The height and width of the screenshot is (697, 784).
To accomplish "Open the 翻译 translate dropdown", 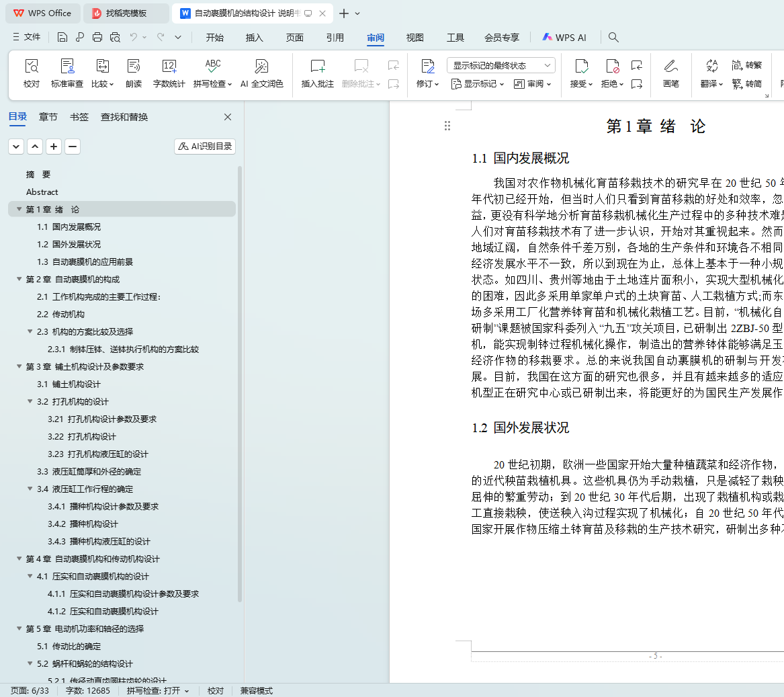I will (711, 73).
